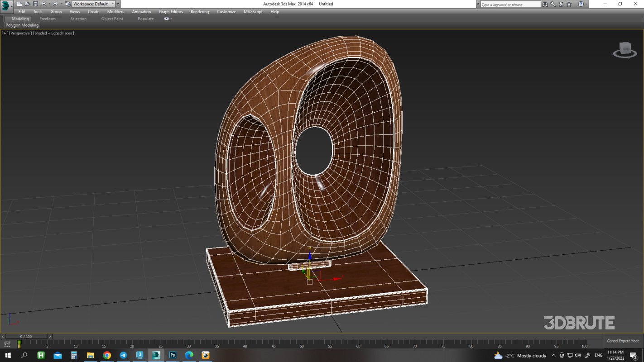The image size is (644, 362).
Task: Open the Undo history dropdown arrow
Action: click(x=50, y=4)
